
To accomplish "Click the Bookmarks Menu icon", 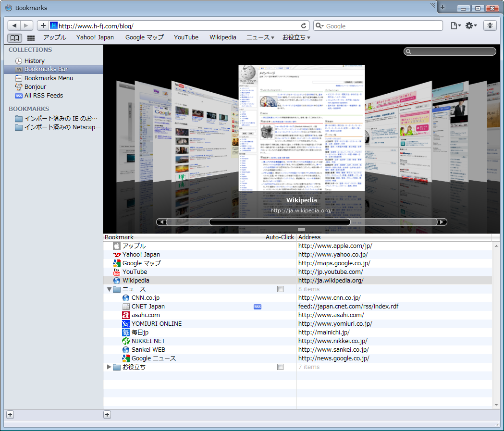I will [19, 78].
